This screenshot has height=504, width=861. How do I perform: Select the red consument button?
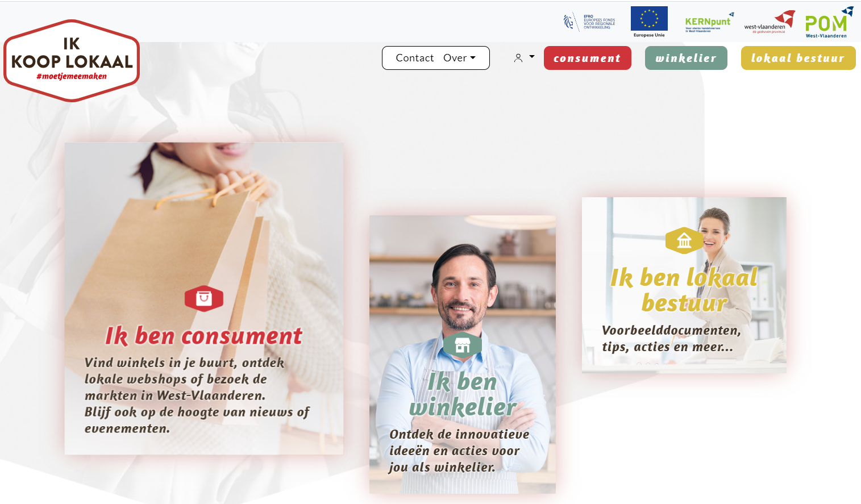(x=588, y=58)
